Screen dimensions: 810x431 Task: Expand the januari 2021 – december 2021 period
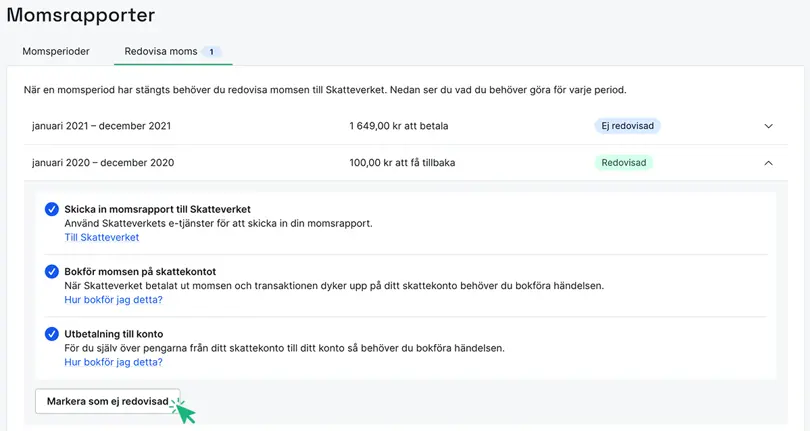click(x=768, y=126)
